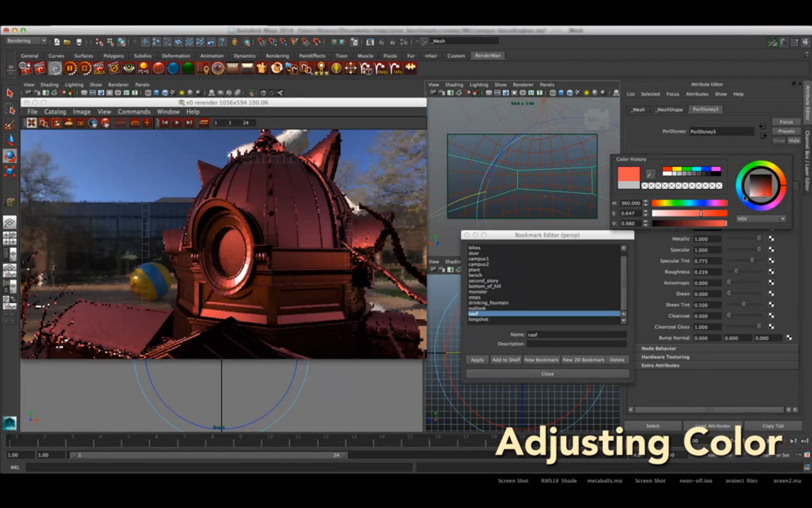Select the Paint selection tool in toolbox

[x=10, y=124]
